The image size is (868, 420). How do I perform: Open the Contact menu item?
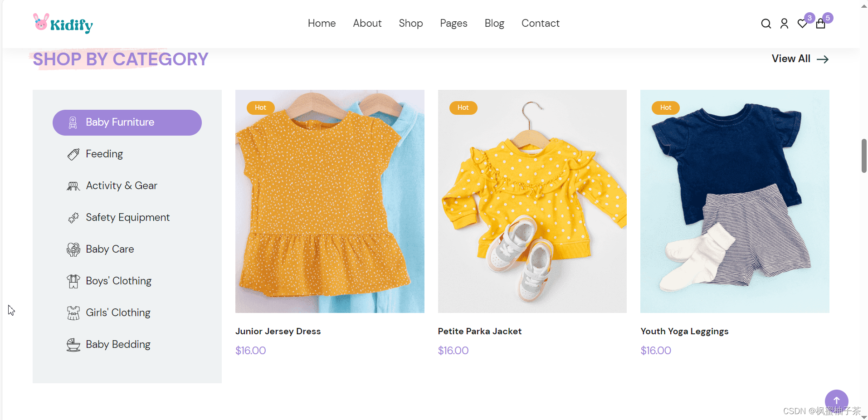pos(540,23)
